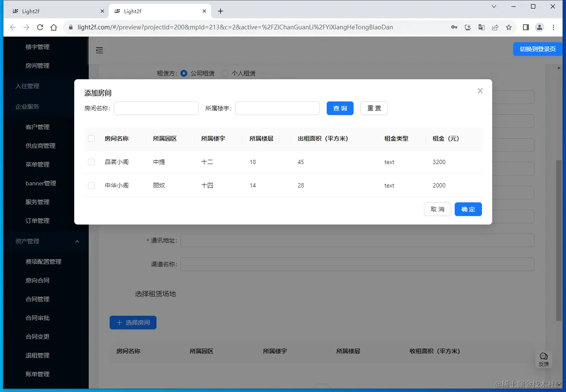Close the first Light2f tab
Viewport: 566px width, 392px height.
(x=102, y=11)
